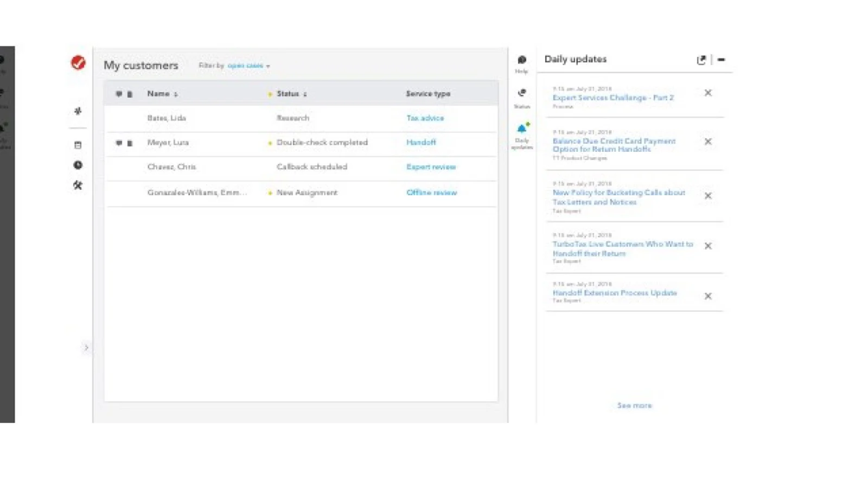Viewport: 868px width, 488px height.
Task: Dismiss TurboTax Live Customers handoff update
Action: click(708, 246)
